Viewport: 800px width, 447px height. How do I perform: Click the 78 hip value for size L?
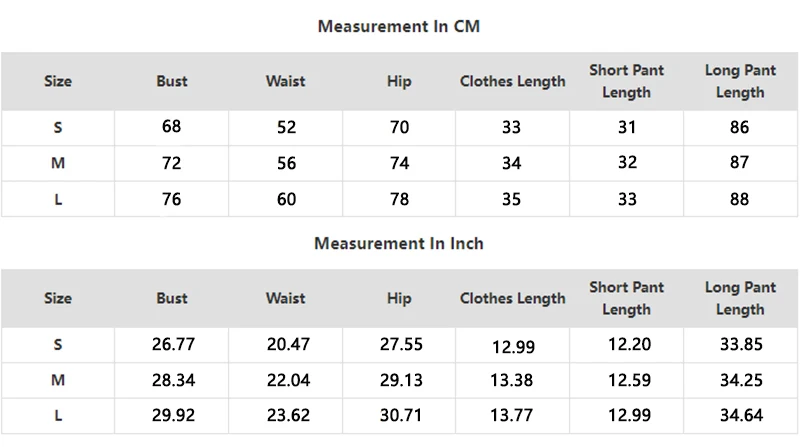[399, 199]
